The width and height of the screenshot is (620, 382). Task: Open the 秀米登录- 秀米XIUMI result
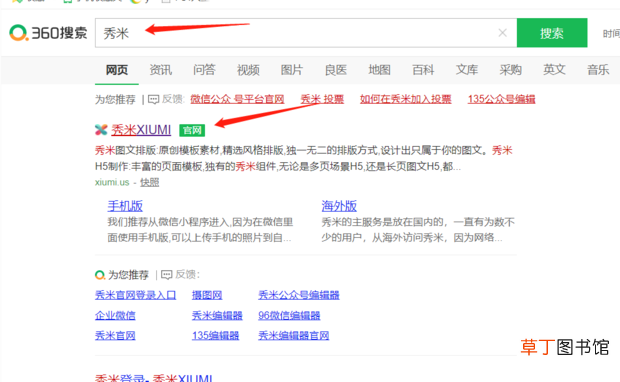click(153, 378)
